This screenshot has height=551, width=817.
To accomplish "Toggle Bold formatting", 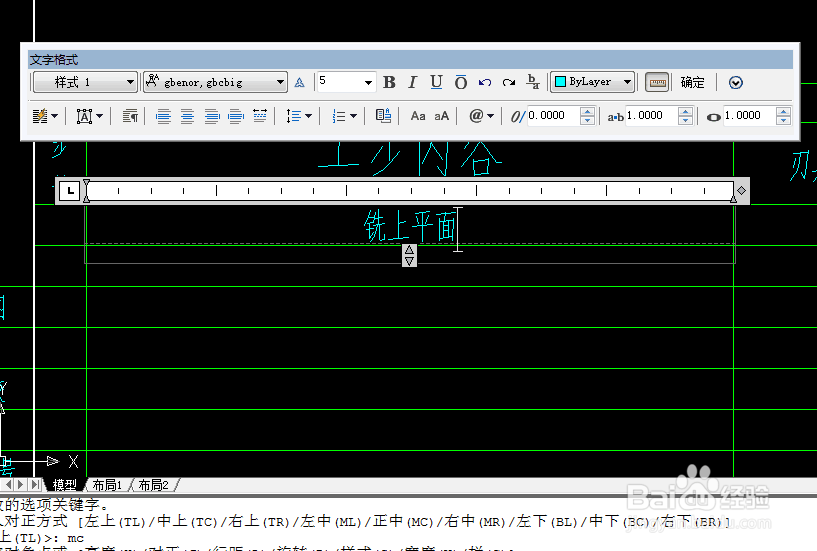I will point(389,82).
